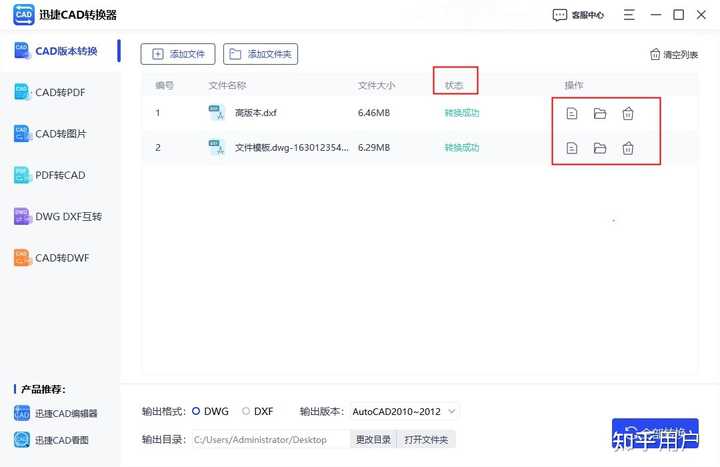Switch to CAD转PDF mode

pos(61,92)
